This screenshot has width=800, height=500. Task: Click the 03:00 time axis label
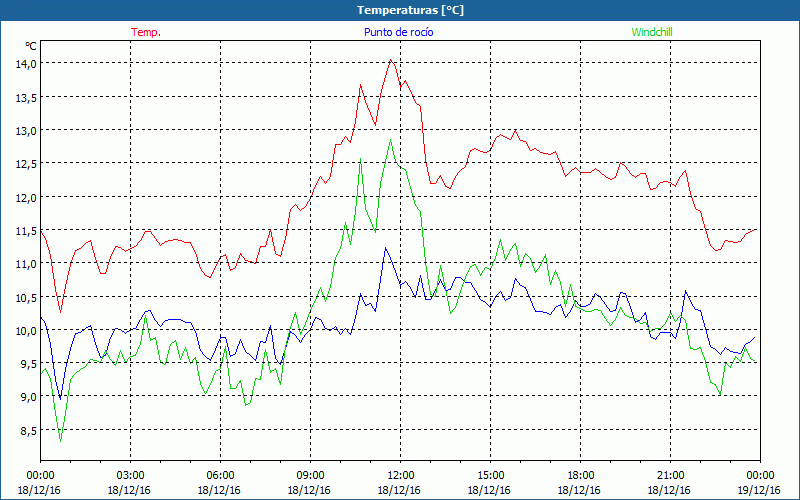tap(130, 476)
